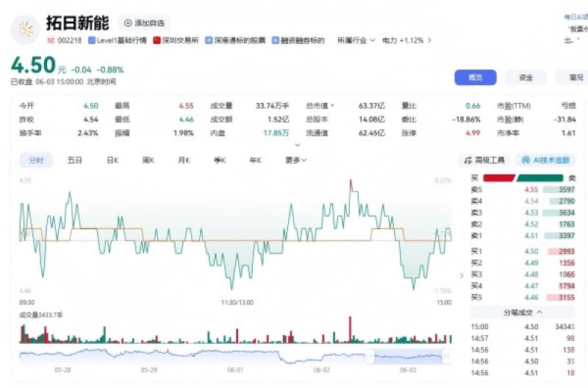Click the left handle of range slider
588x388 pixels.
coord(370,356)
